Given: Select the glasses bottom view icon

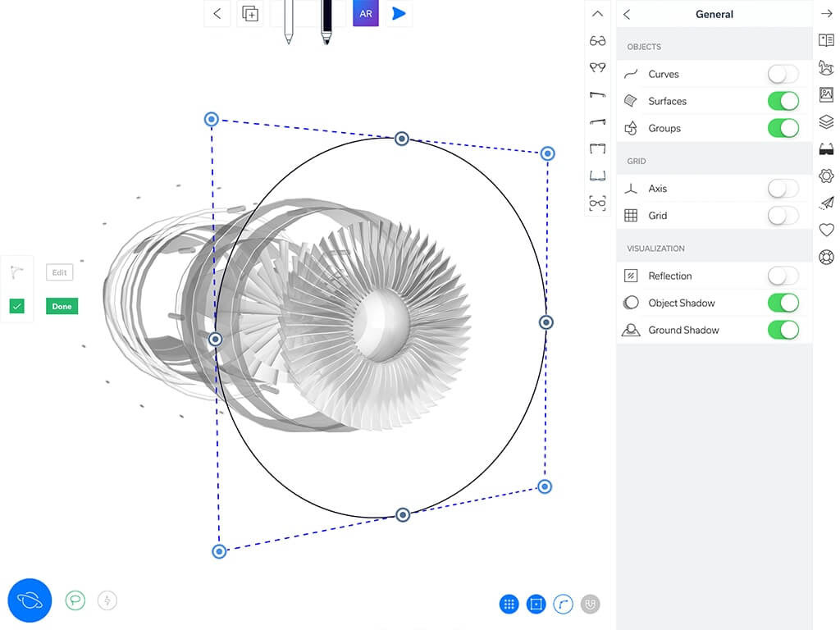Looking at the screenshot, I should point(597,176).
